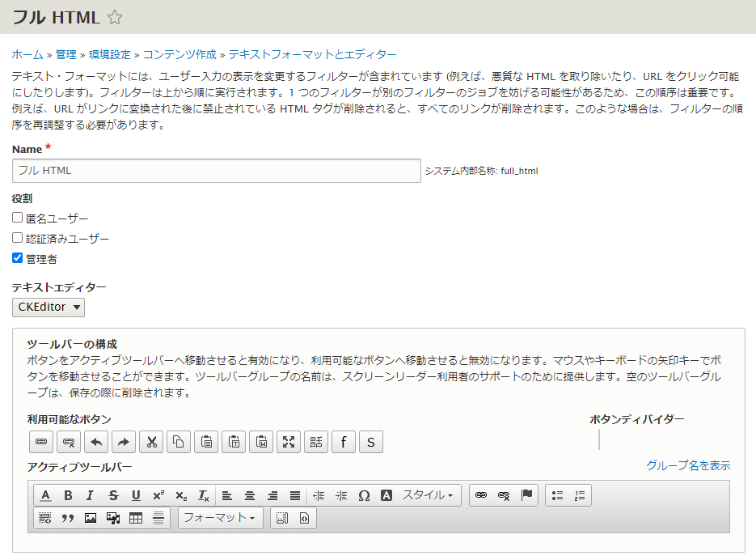Image resolution: width=756 pixels, height=560 pixels.
Task: Click the Anchor flag button
Action: coord(526,495)
